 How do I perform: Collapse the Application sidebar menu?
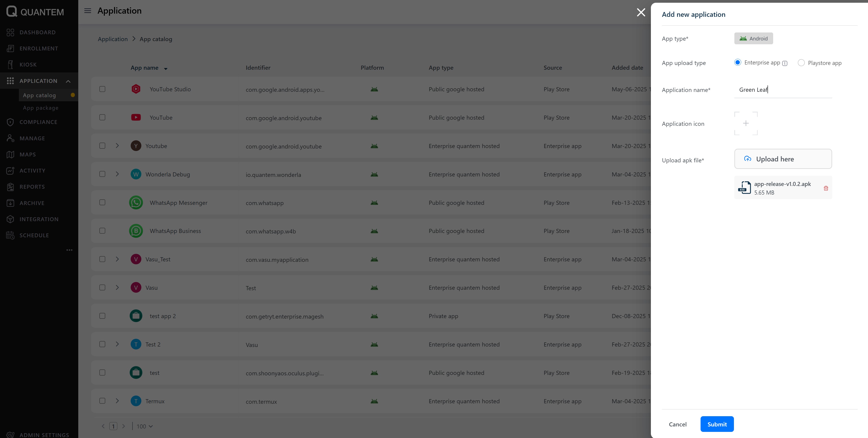pyautogui.click(x=68, y=81)
